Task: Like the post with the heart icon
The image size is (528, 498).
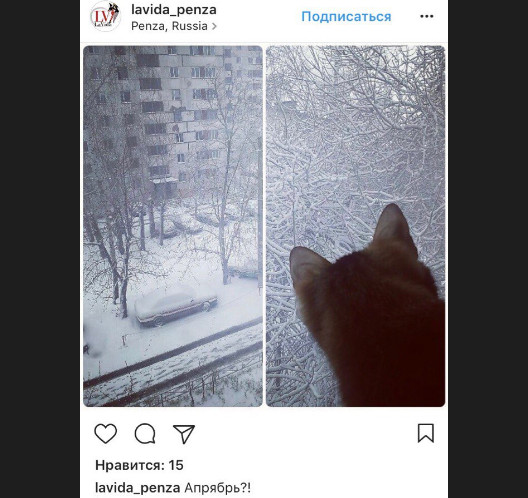Action: click(105, 433)
